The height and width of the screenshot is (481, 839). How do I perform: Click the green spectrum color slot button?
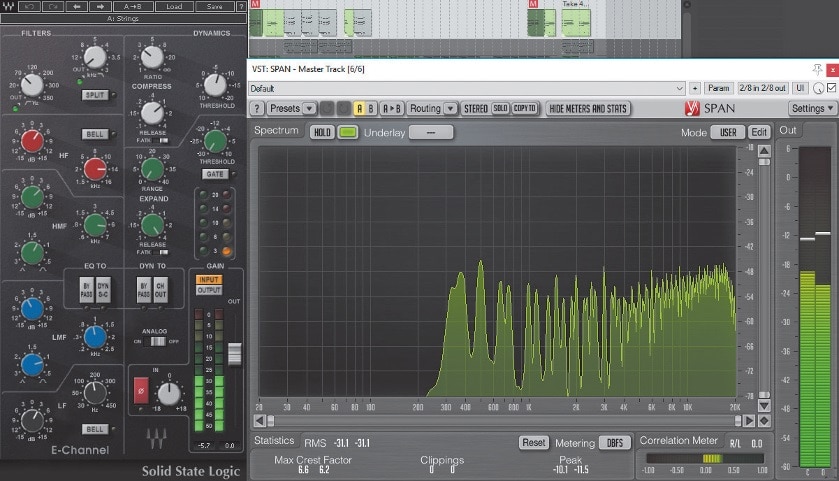[348, 132]
